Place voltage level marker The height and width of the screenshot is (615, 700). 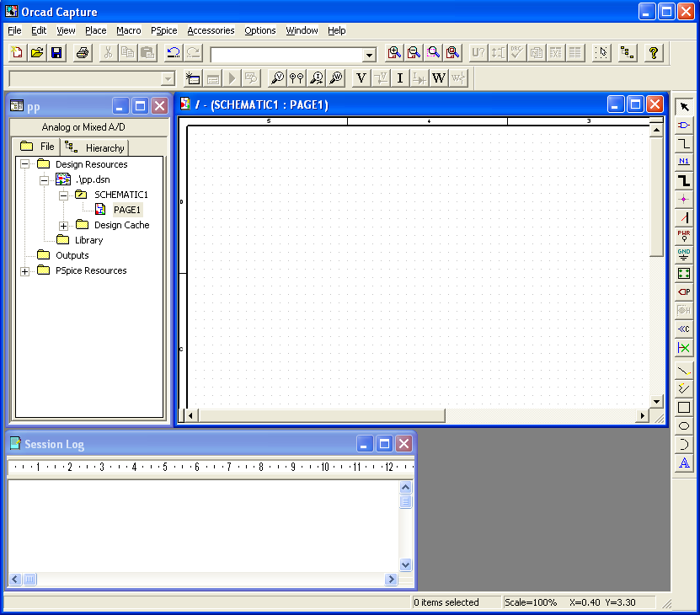point(277,78)
